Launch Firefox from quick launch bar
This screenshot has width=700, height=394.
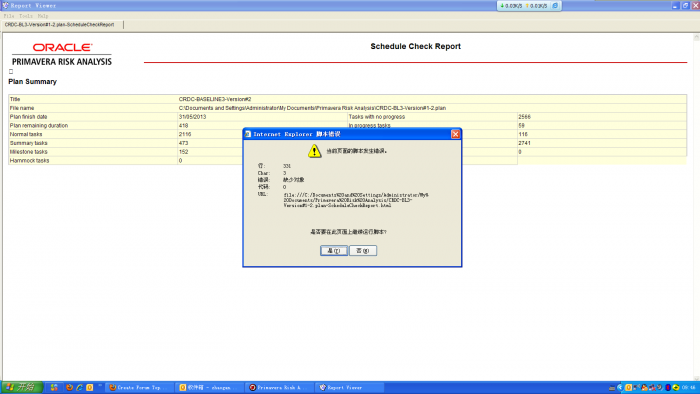coord(69,387)
